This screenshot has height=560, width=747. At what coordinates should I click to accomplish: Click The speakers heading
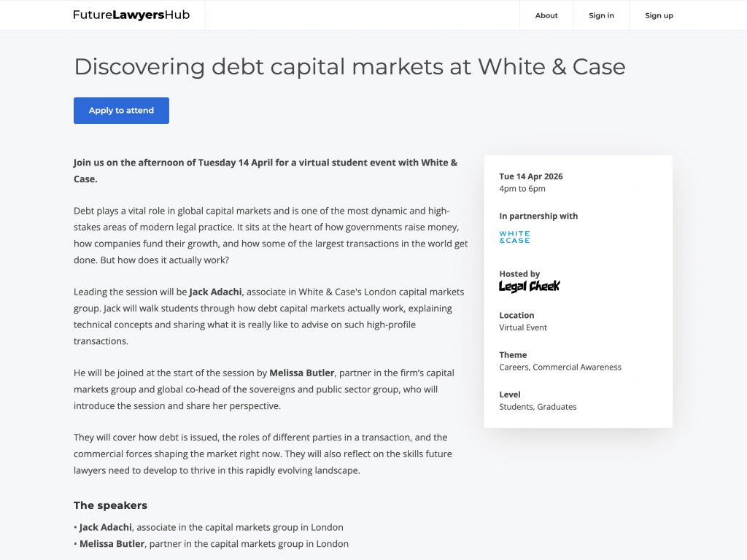click(x=110, y=505)
